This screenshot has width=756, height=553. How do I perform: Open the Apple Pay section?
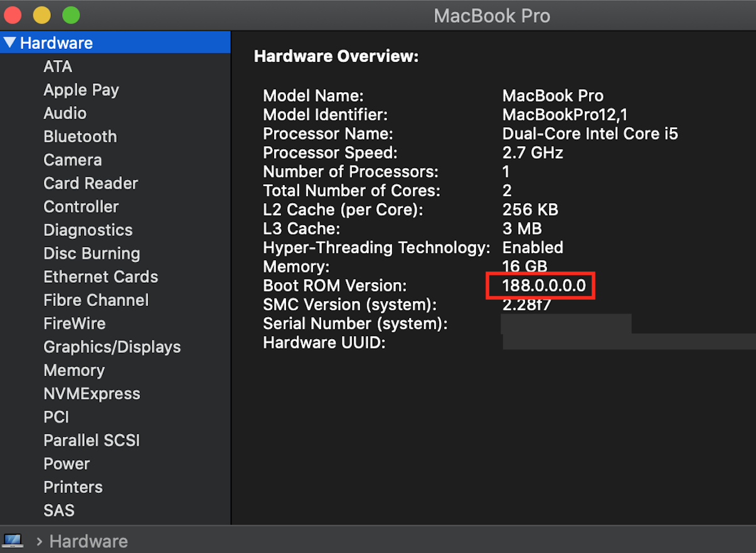(x=81, y=90)
